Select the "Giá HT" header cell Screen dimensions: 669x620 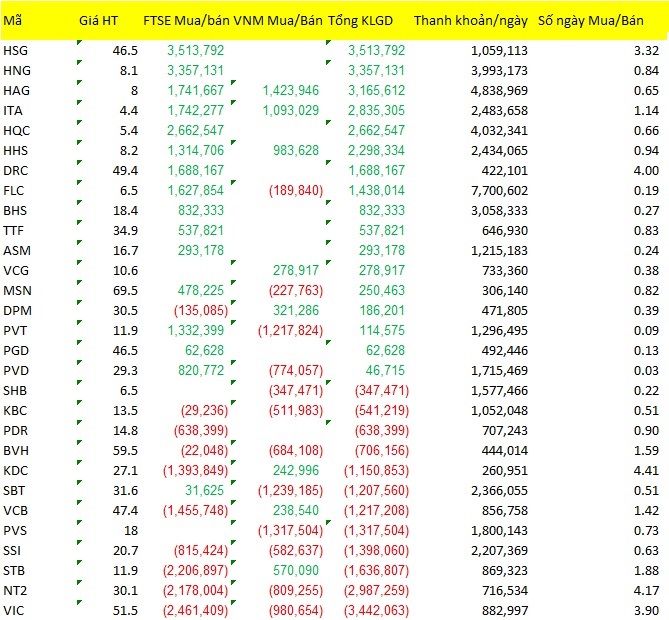(98, 20)
